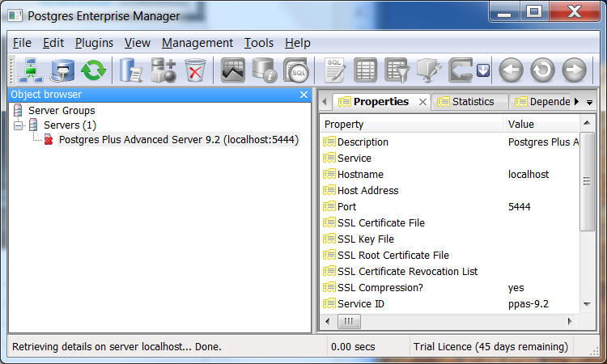Open the maintenance wrench tool icon
607x364 pixels.
[x=428, y=70]
